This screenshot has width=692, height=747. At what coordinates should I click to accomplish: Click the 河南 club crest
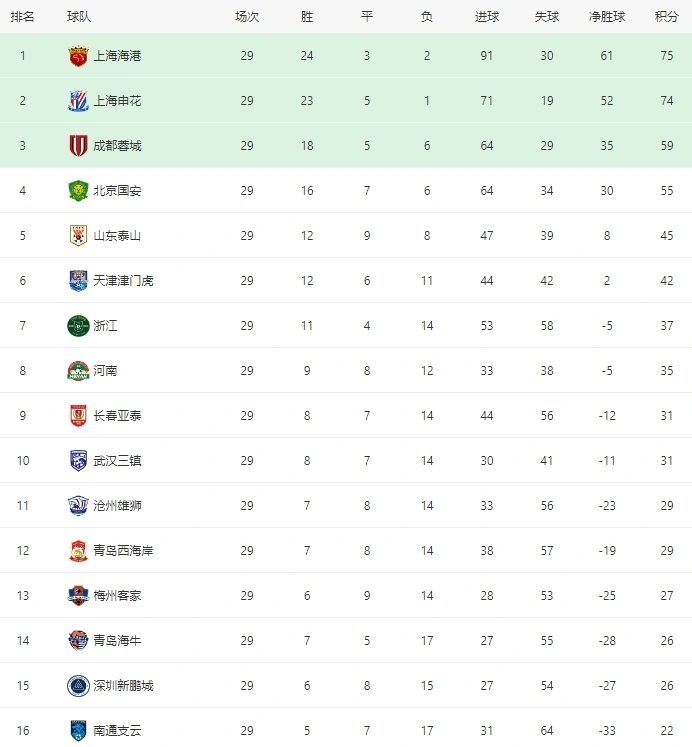(78, 371)
